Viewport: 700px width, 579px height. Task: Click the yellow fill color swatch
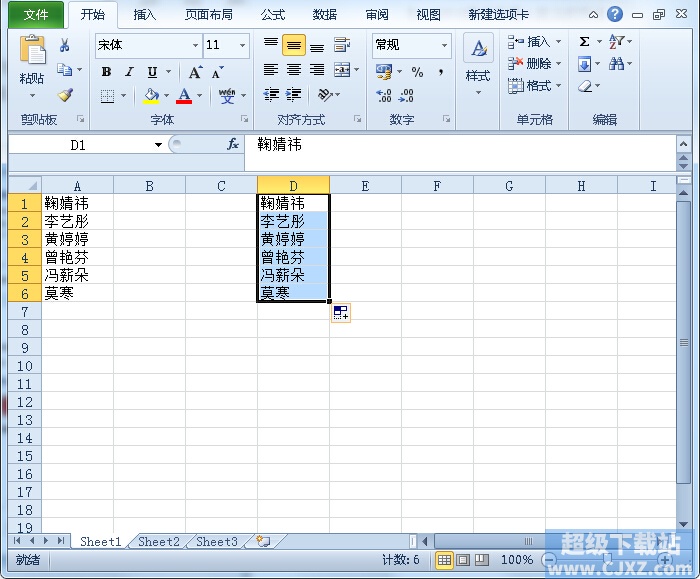[x=152, y=96]
